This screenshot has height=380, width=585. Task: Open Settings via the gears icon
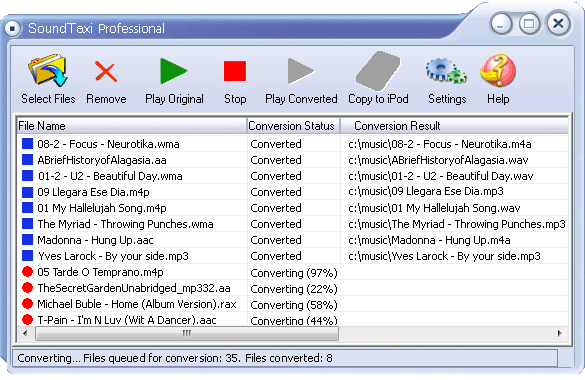pos(446,70)
